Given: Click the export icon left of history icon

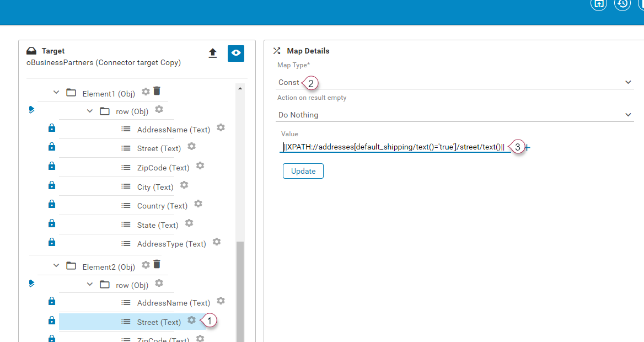Looking at the screenshot, I should [x=599, y=4].
